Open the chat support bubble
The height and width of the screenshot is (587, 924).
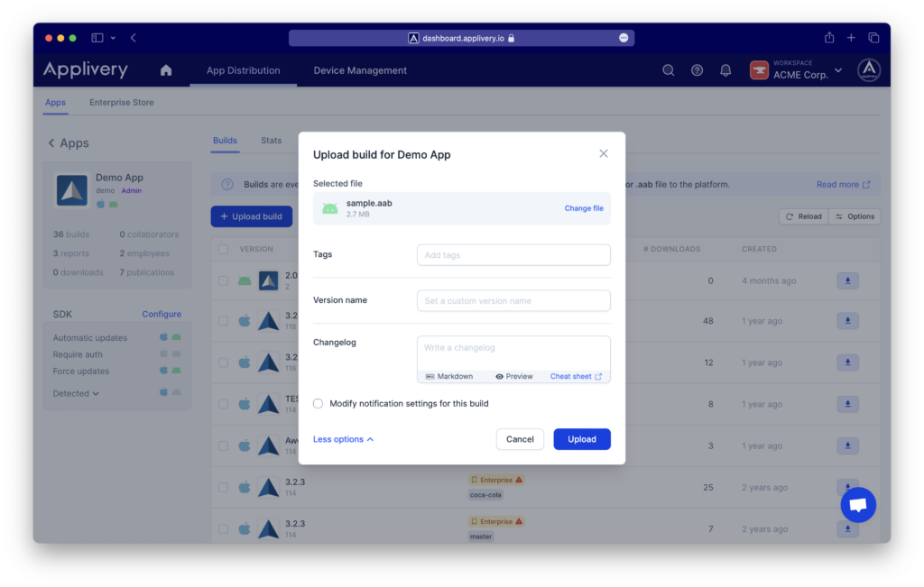[858, 505]
